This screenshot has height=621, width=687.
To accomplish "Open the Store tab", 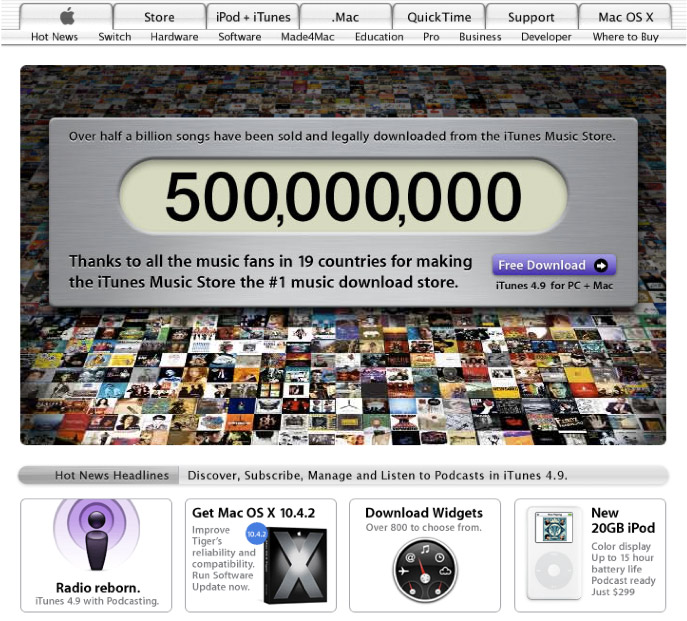I will [159, 17].
